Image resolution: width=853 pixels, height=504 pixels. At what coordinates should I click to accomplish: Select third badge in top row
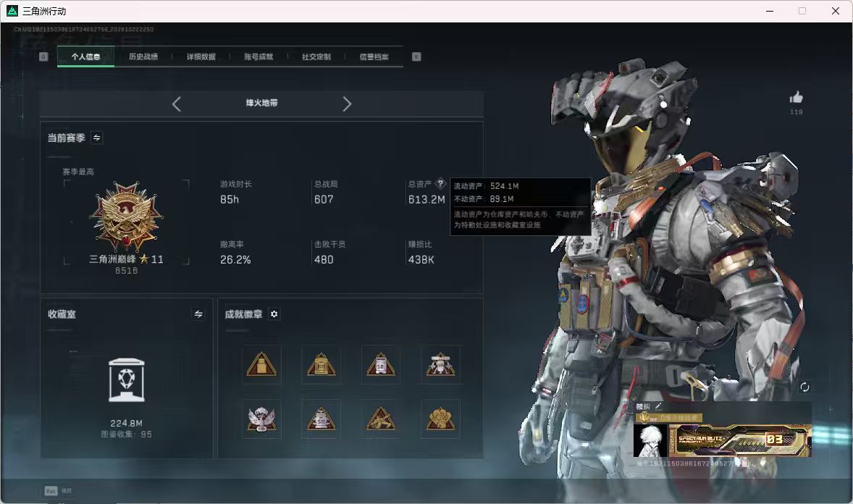click(x=381, y=365)
